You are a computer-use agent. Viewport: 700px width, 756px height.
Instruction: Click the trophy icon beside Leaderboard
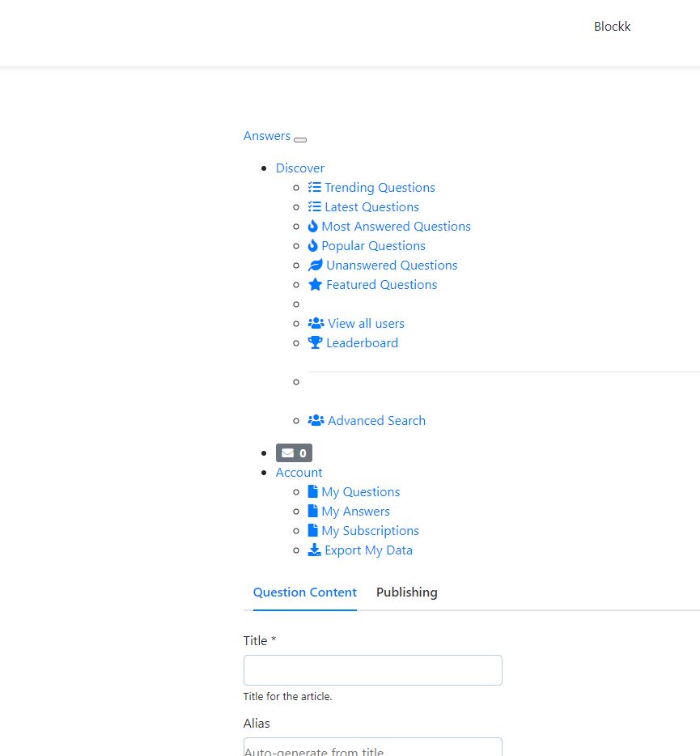[316, 343]
